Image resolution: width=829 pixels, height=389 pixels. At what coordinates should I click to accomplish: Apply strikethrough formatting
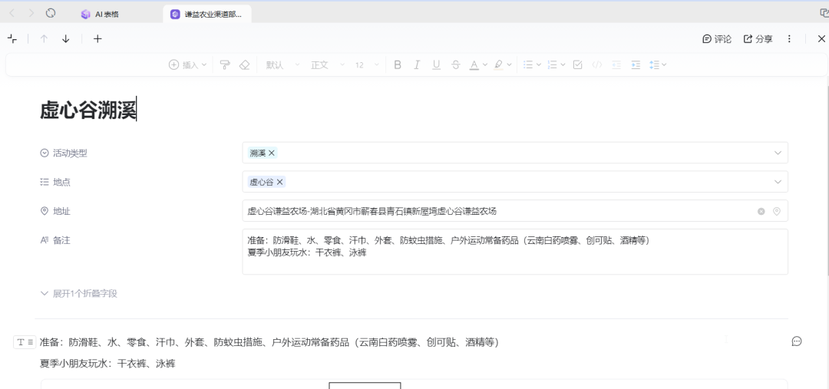point(455,65)
